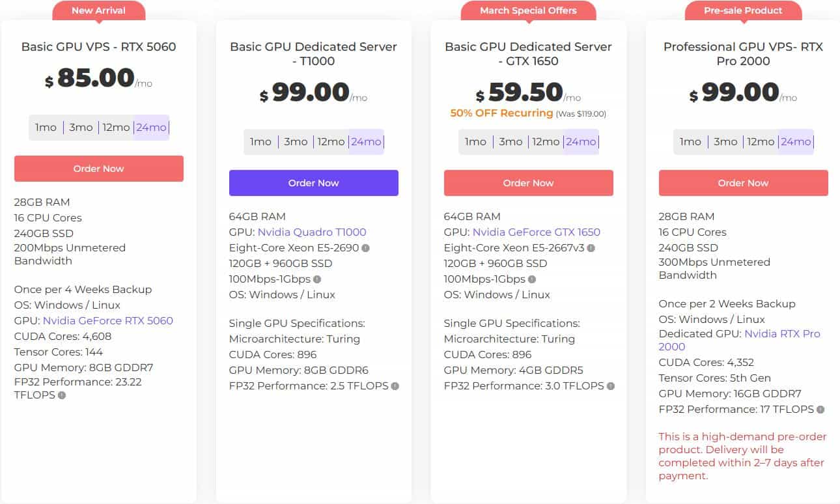Select 1mo billing for RTX 5060 VPS
The height and width of the screenshot is (504, 840).
pyautogui.click(x=46, y=128)
